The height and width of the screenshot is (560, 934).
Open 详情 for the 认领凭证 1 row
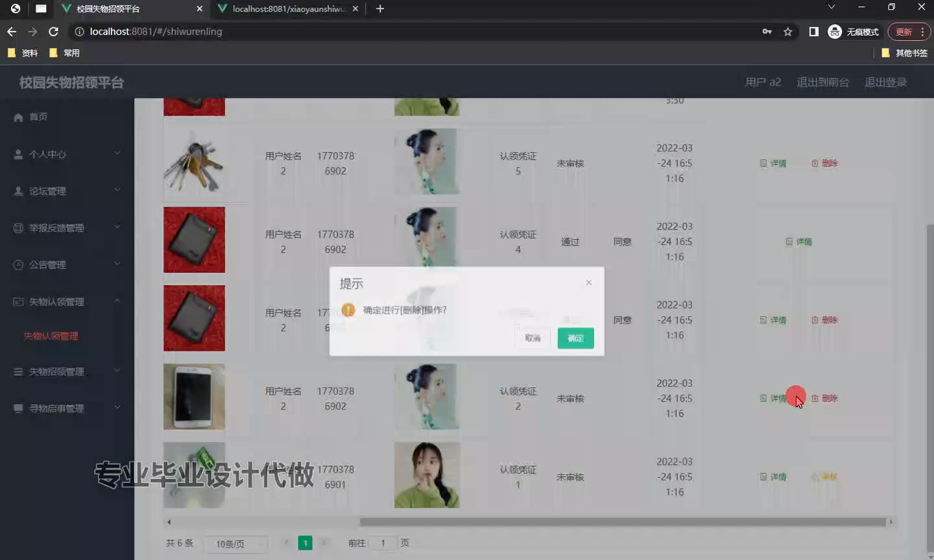(773, 477)
